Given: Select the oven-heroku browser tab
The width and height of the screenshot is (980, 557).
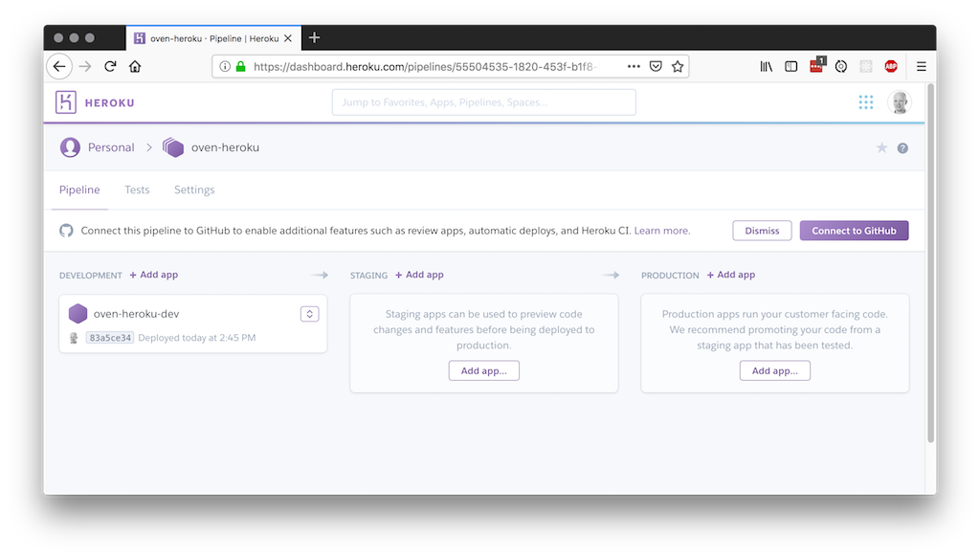Looking at the screenshot, I should [213, 38].
